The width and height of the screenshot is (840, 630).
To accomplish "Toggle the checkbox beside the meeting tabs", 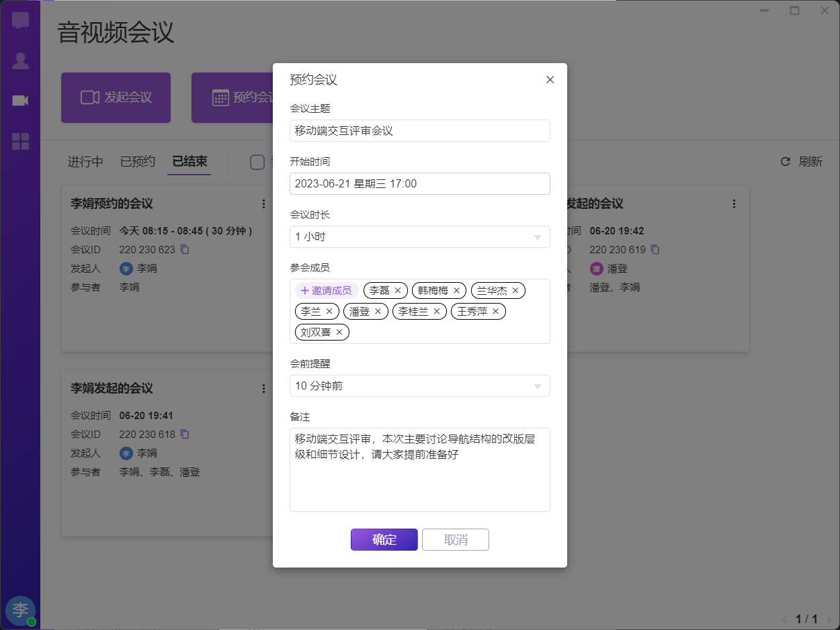I will tap(257, 162).
